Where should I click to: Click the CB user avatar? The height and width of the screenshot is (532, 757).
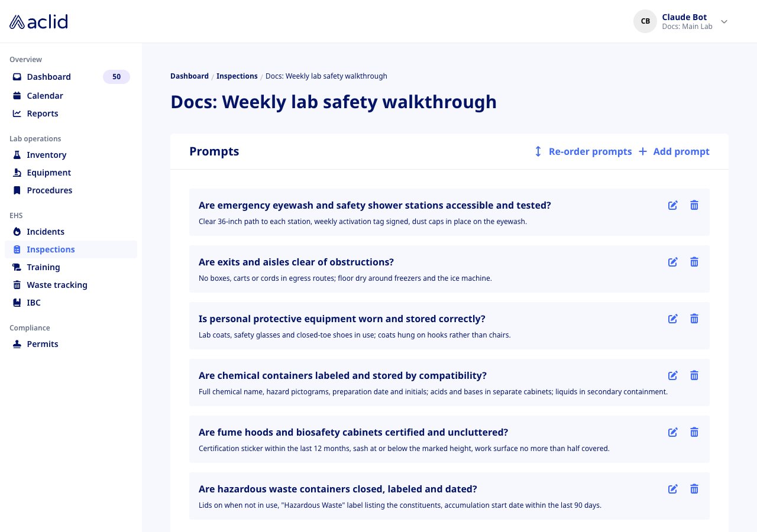click(x=645, y=21)
